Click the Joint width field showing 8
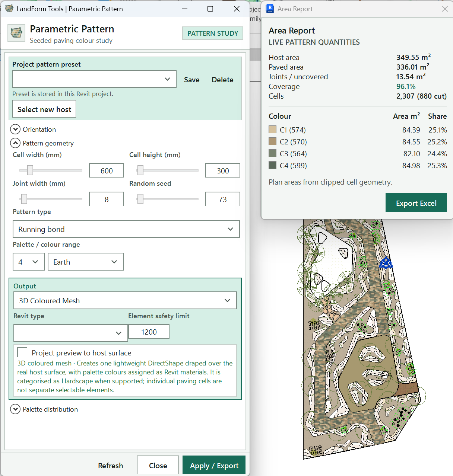This screenshot has height=476, width=453. (107, 199)
